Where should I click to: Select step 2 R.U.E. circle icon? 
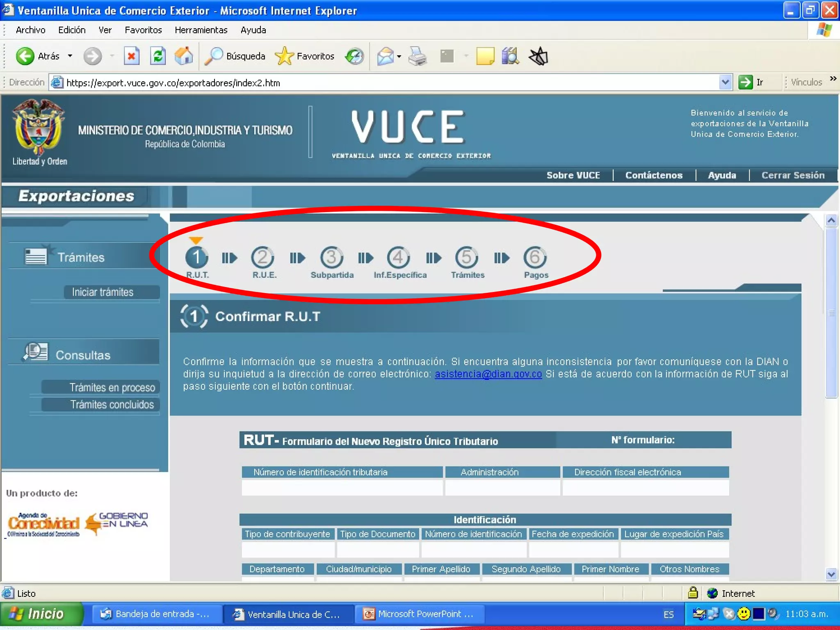point(262,258)
